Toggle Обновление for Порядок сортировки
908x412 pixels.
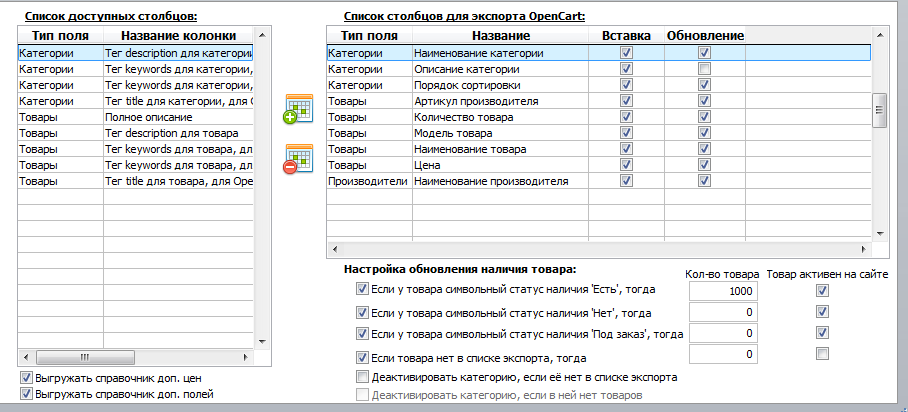704,85
